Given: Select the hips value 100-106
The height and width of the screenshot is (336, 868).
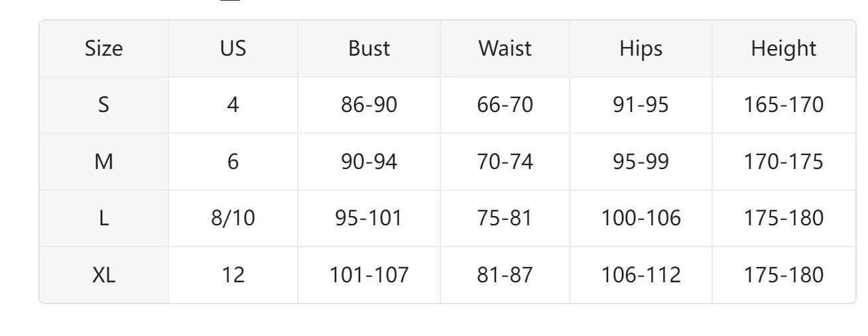Looking at the screenshot, I should point(641,218).
